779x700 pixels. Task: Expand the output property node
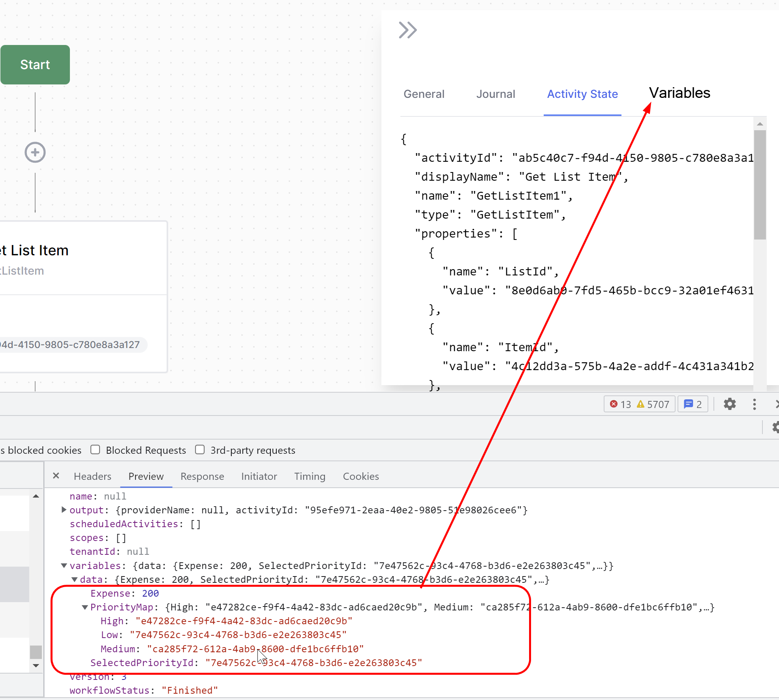(x=64, y=510)
